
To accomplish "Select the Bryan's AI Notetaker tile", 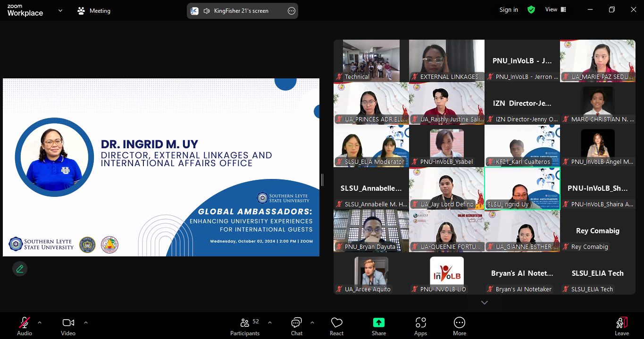I will (x=522, y=273).
